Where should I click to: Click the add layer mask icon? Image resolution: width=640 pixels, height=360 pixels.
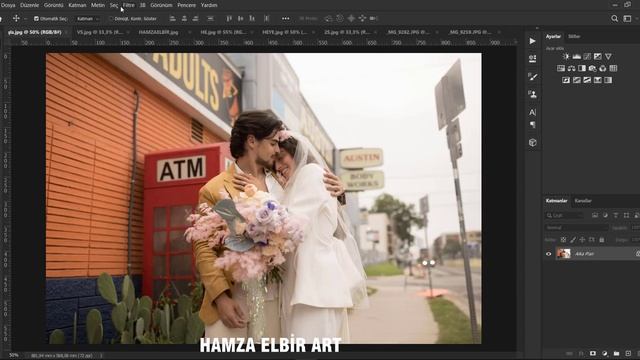(593, 353)
